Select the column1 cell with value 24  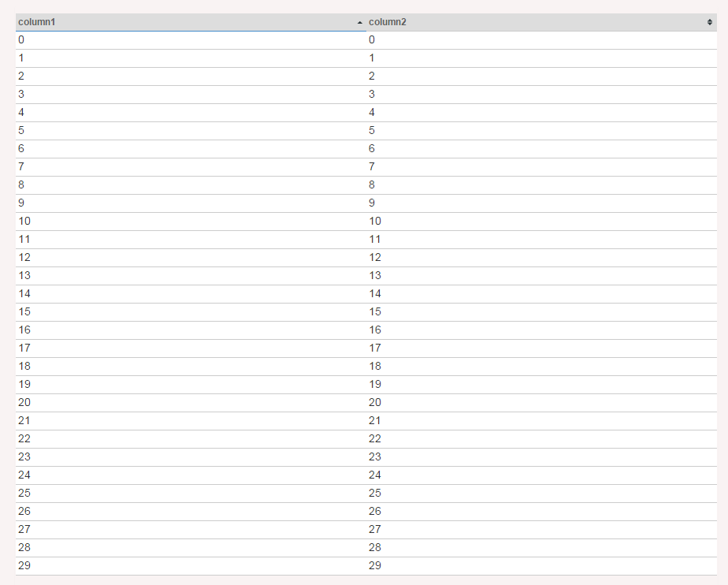click(x=191, y=475)
